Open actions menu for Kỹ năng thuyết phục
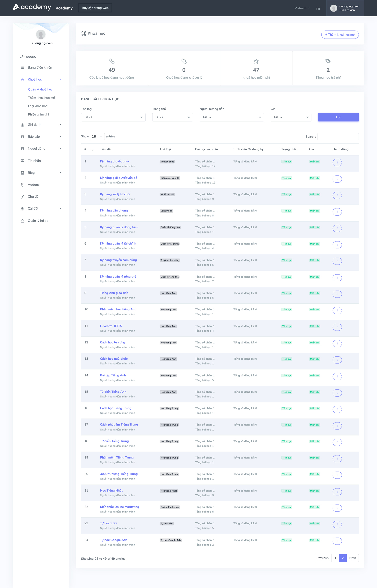Screen dimensions: 377x588 [x=337, y=163]
